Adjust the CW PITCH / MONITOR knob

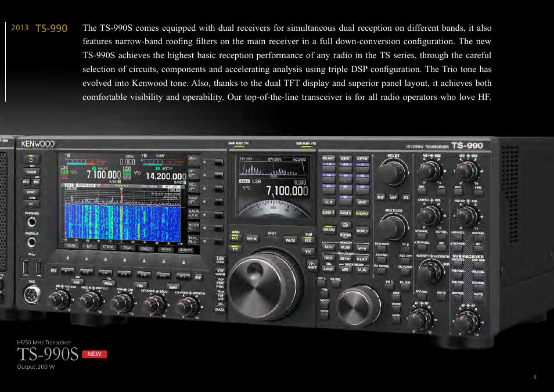pyautogui.click(x=188, y=307)
